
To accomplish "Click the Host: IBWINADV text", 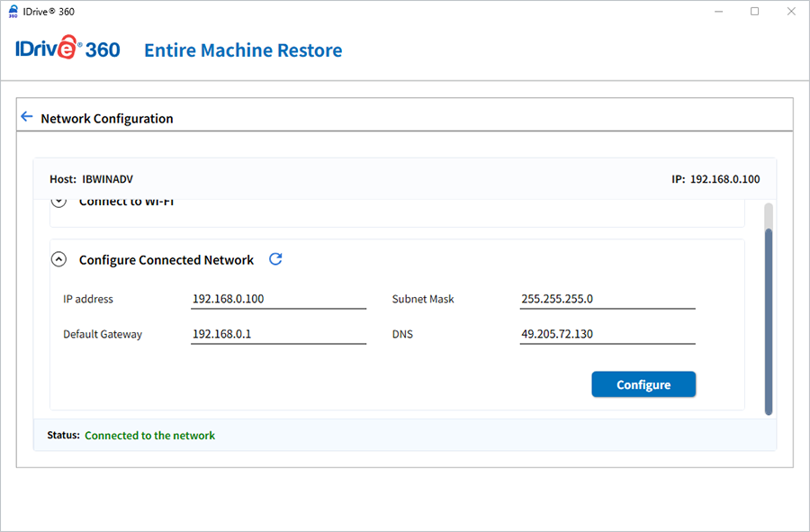I will [91, 179].
